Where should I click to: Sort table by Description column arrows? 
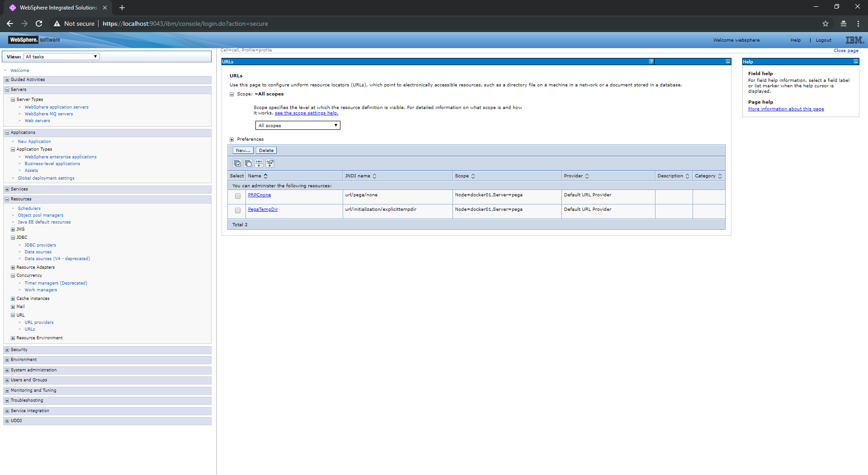click(687, 176)
